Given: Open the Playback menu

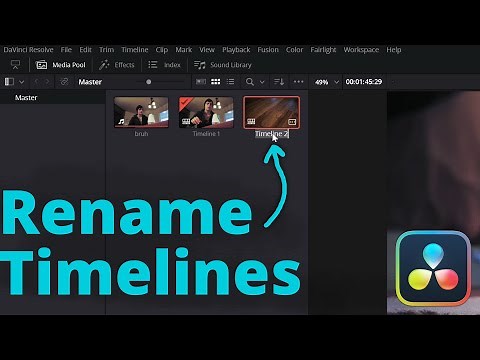Looking at the screenshot, I should pyautogui.click(x=236, y=50).
